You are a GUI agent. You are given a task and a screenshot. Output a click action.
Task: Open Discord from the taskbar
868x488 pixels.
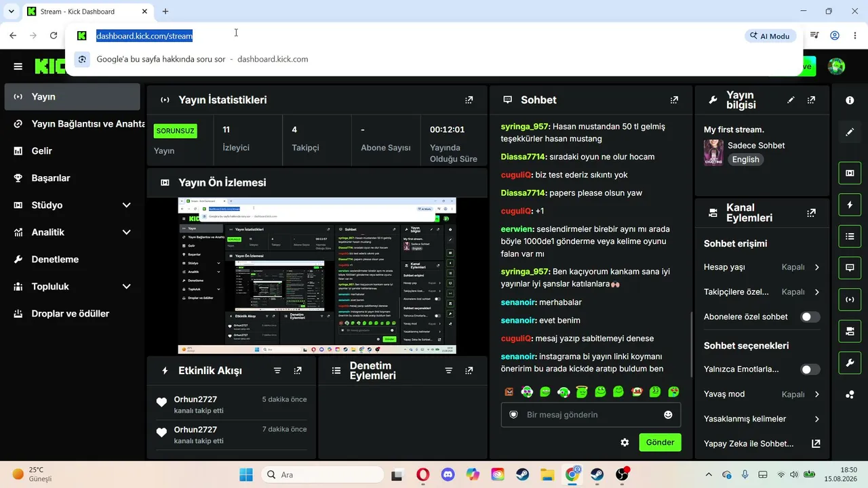[x=448, y=474]
